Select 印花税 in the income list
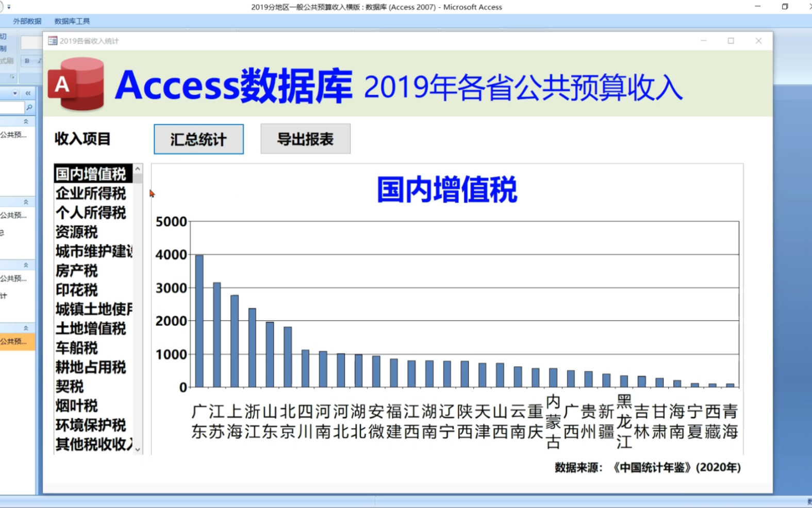 (x=93, y=290)
